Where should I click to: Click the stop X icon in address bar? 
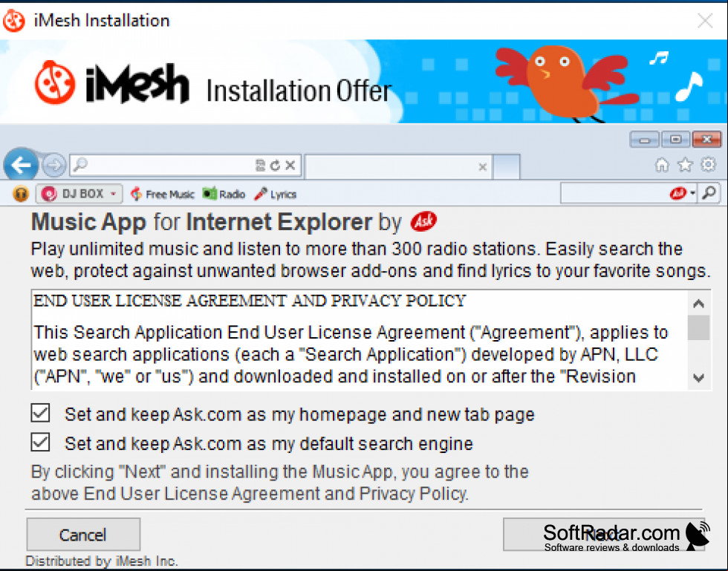point(290,166)
